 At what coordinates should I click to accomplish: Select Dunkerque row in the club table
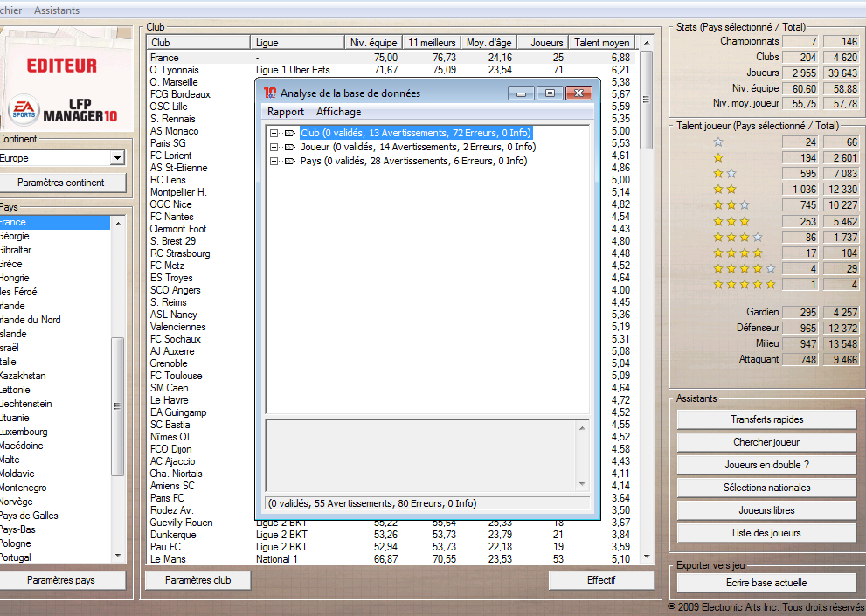(391, 535)
